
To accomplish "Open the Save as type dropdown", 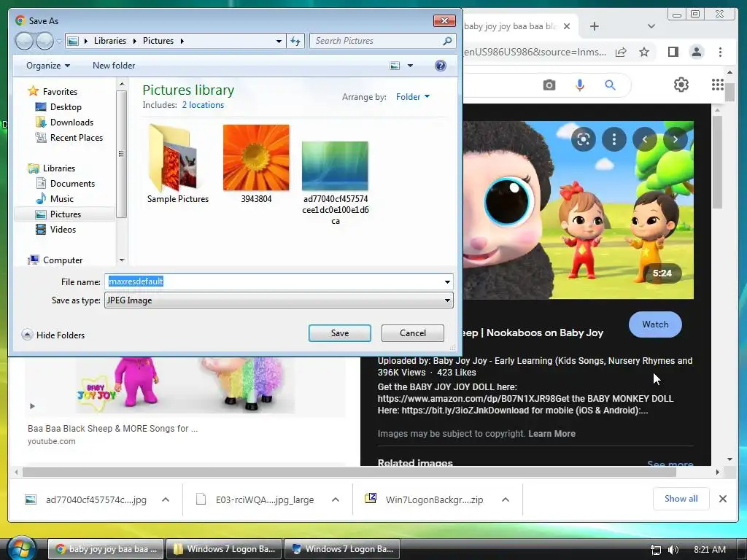I will [x=279, y=300].
